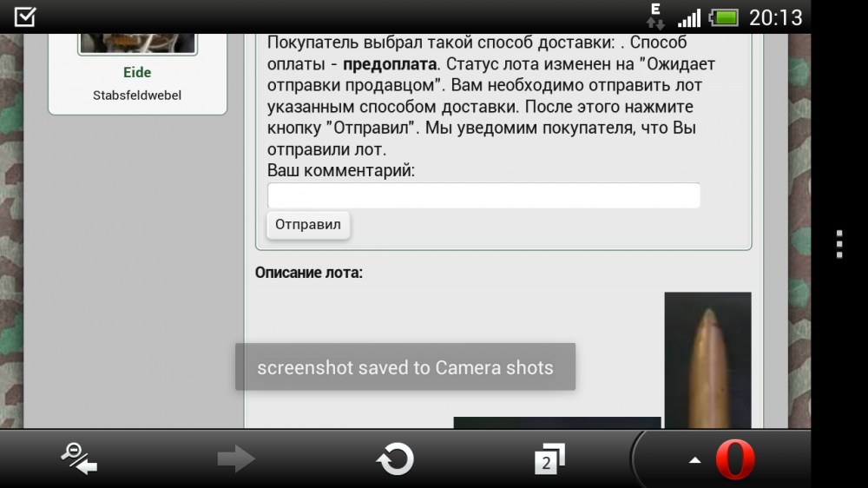Focus the Ваш комментарий text field

(x=483, y=195)
